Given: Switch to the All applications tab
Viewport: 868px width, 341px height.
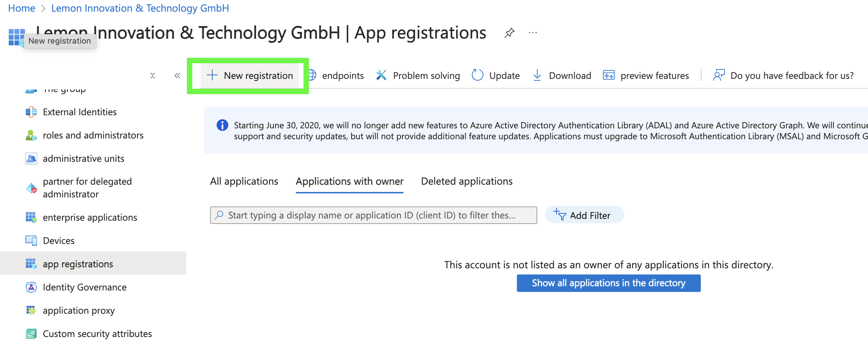Looking at the screenshot, I should click(244, 181).
